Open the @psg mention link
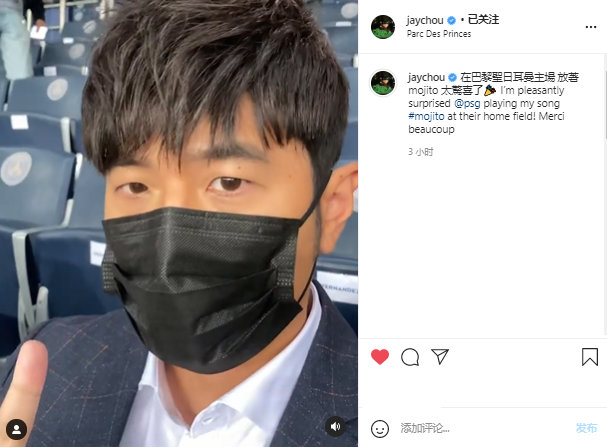This screenshot has height=447, width=607. (467, 103)
